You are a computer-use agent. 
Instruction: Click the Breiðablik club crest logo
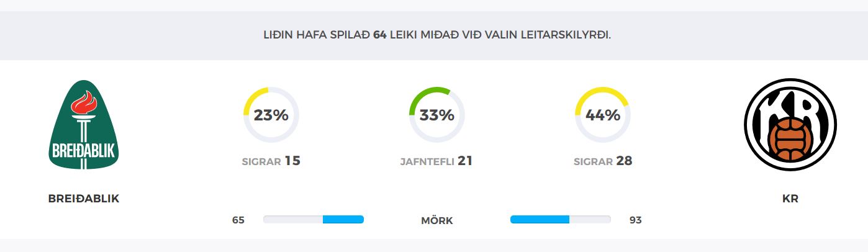84,125
